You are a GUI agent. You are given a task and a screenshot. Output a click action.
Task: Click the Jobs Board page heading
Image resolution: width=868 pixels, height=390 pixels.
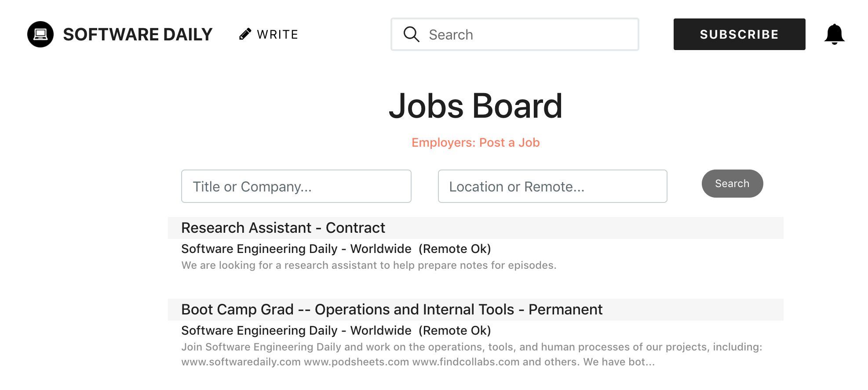(475, 106)
